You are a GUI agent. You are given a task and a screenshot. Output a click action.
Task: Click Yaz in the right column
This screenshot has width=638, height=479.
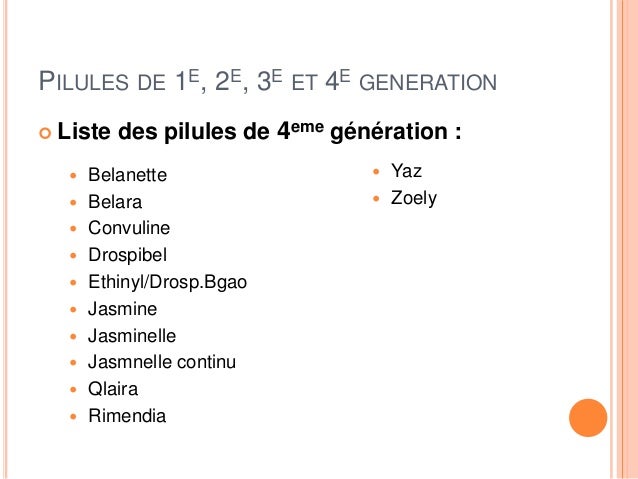click(x=406, y=171)
